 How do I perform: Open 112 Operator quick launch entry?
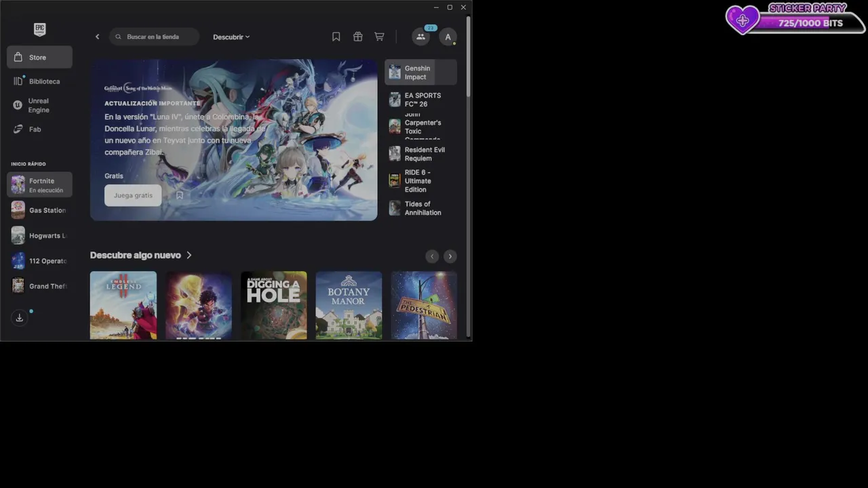pos(39,261)
